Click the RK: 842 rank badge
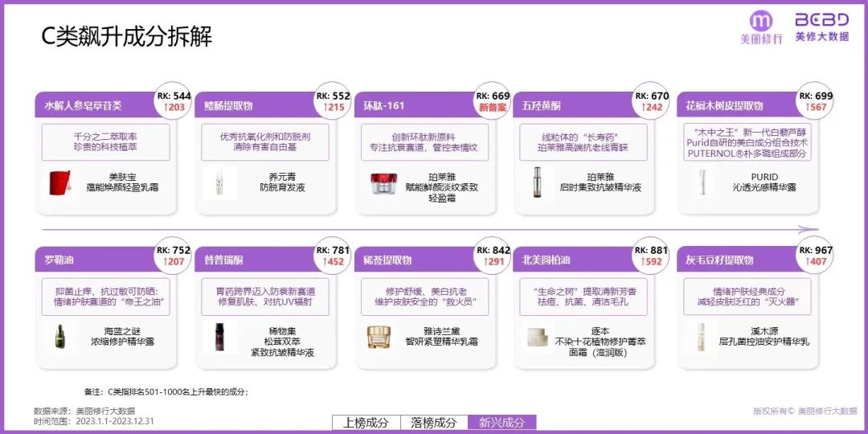 coord(493,256)
